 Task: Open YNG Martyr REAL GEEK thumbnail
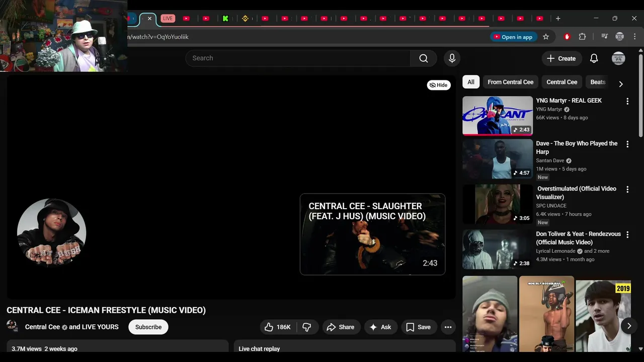(x=498, y=116)
